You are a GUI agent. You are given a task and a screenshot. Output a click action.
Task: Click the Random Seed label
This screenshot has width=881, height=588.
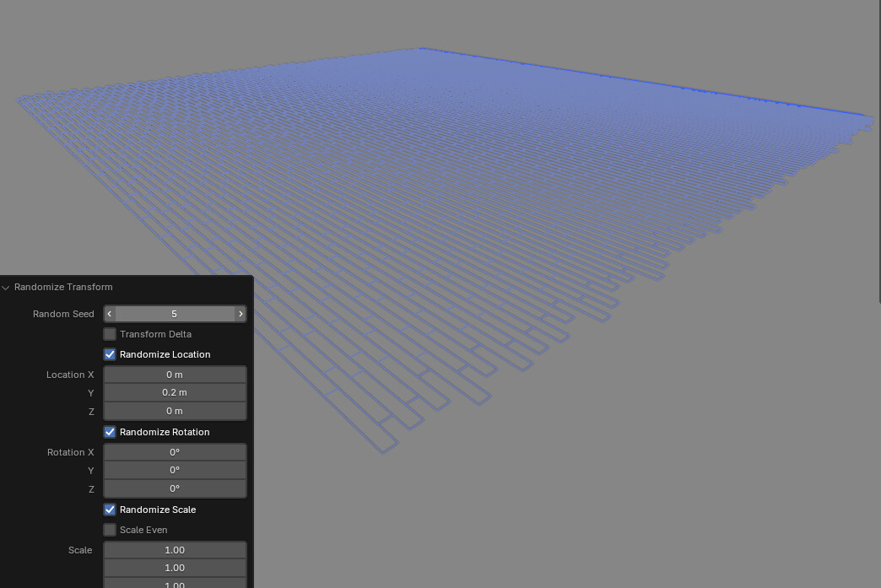tap(63, 314)
